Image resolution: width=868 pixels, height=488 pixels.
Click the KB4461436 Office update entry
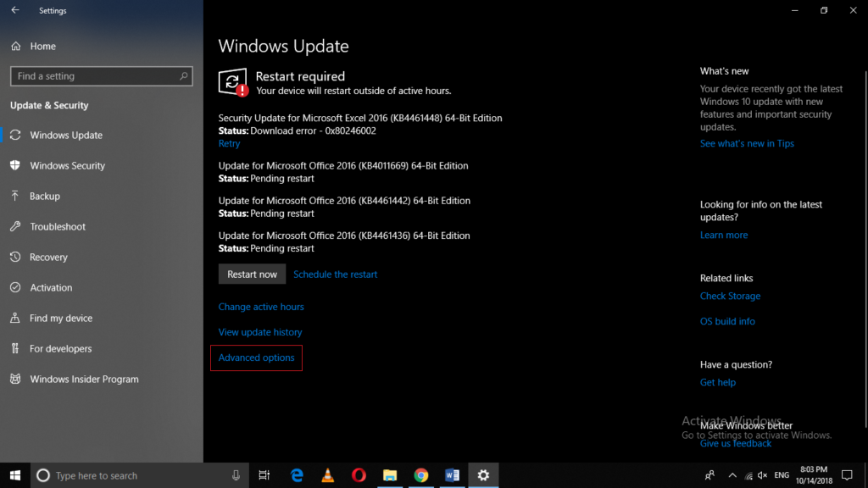pos(344,241)
